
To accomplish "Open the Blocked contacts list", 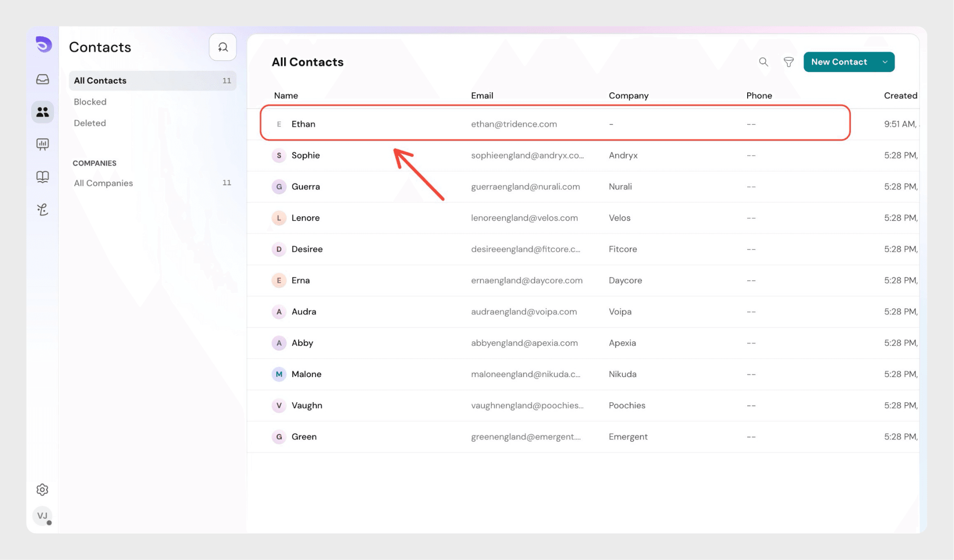I will point(90,102).
